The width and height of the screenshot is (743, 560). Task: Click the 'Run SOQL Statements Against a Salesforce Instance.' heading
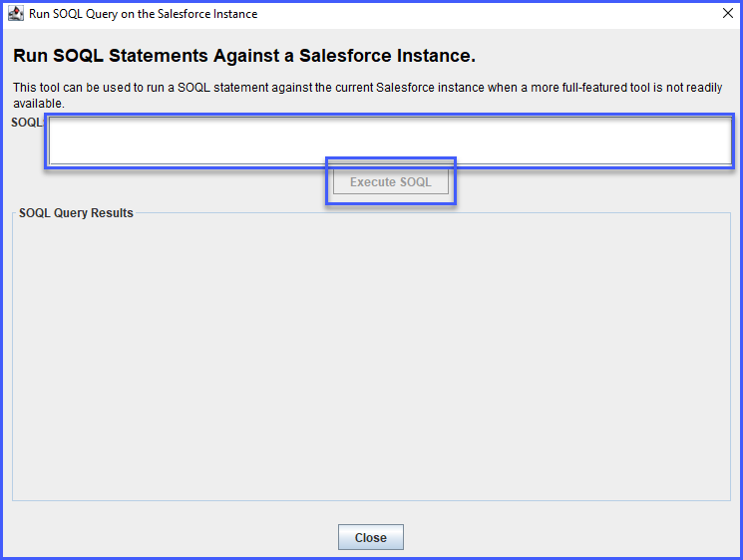244,56
